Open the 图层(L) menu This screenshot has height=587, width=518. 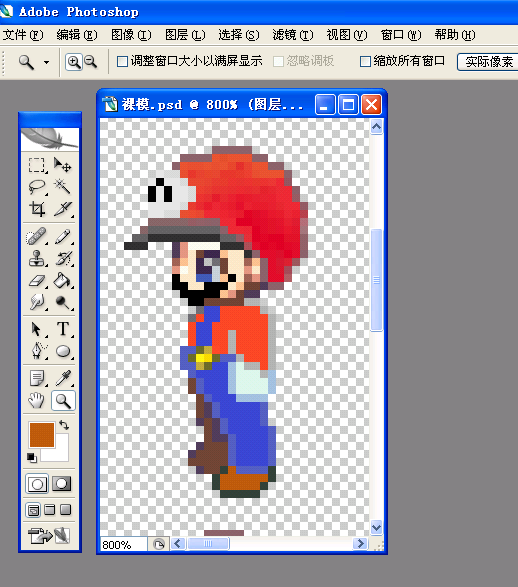[x=185, y=35]
